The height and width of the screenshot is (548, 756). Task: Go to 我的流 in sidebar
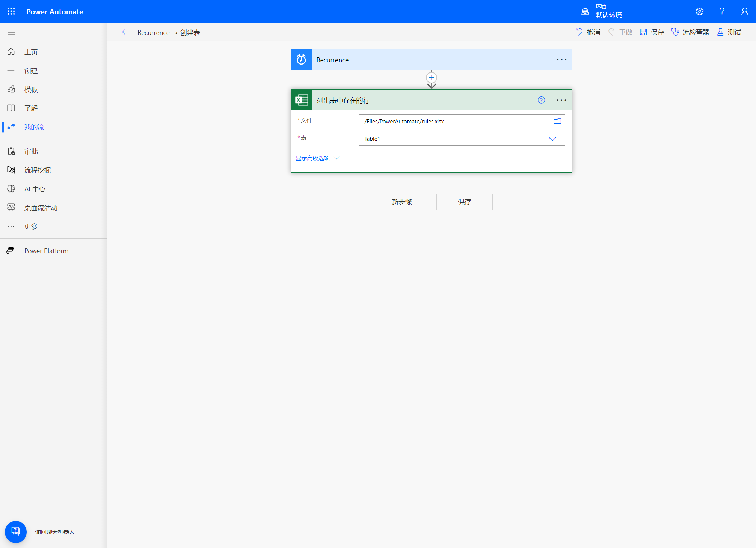[34, 127]
